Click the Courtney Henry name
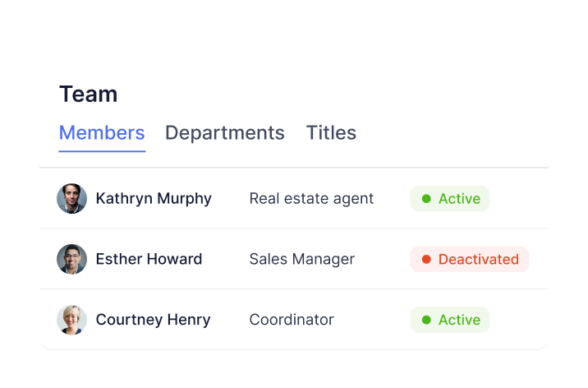This screenshot has width=588, height=388. pyautogui.click(x=153, y=320)
